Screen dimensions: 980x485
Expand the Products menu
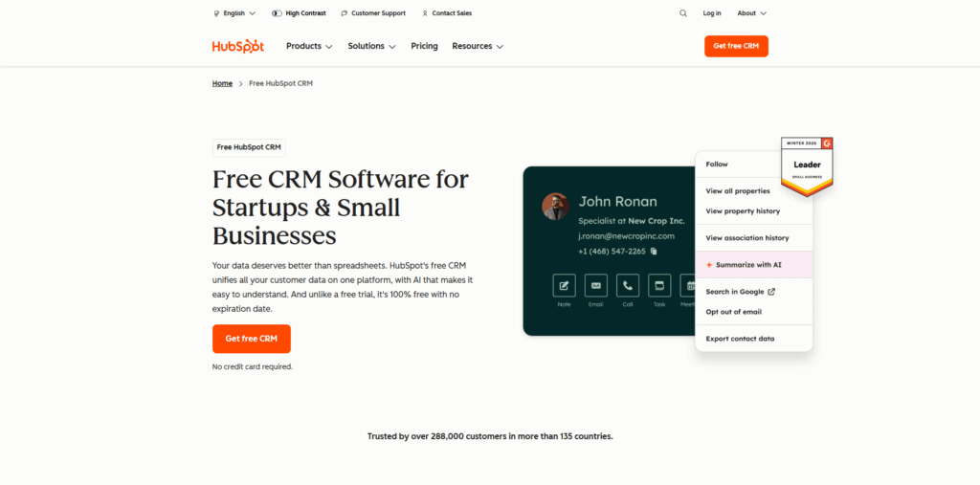point(309,46)
